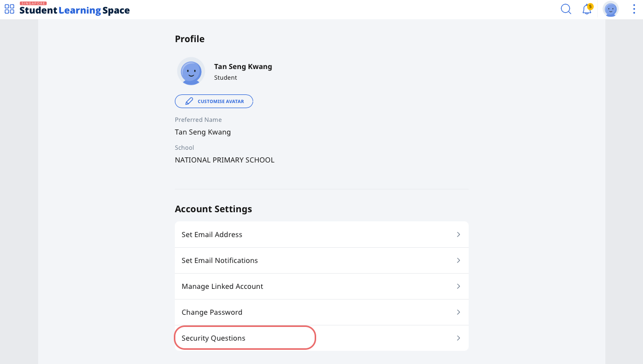
Task: Expand the Security Questions chevron
Action: tap(458, 338)
